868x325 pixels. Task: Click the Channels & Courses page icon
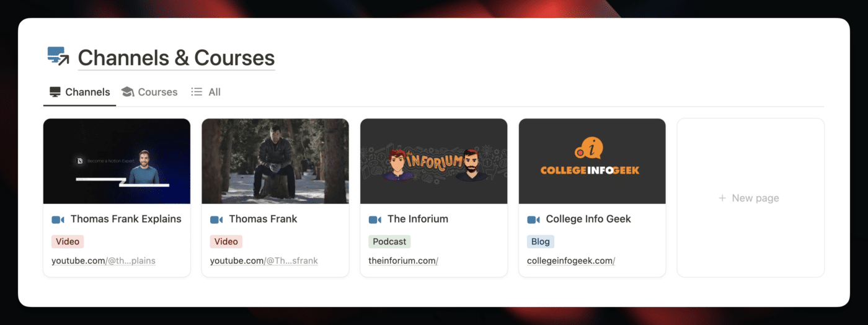click(x=58, y=56)
